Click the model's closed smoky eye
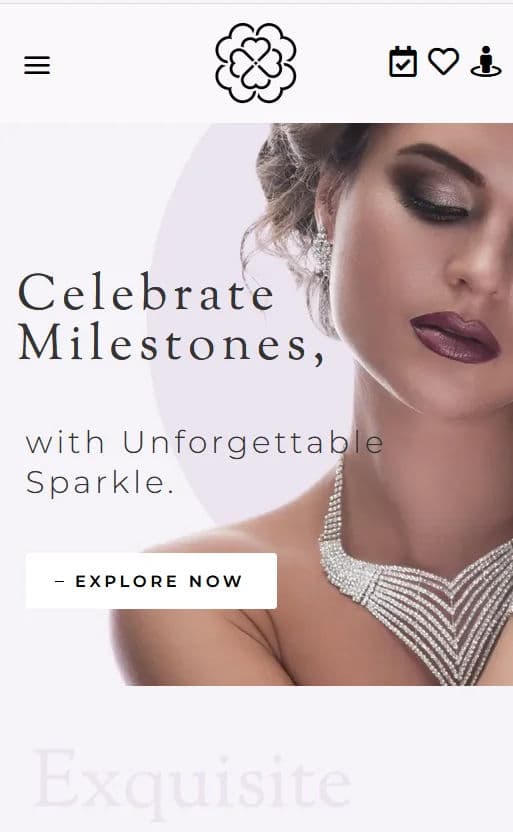The height and width of the screenshot is (832, 513). coord(434,206)
